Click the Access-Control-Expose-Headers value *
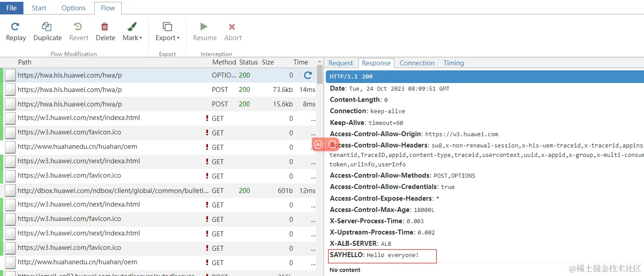 coord(438,198)
